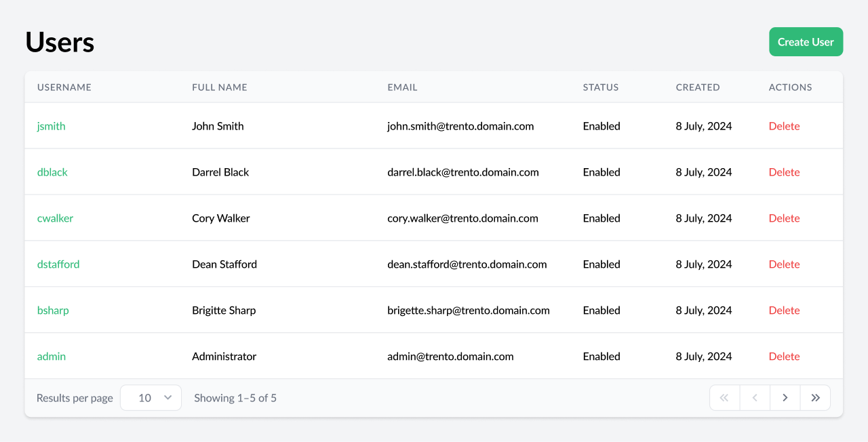Viewport: 868px width, 442px height.
Task: Click the ACTIONS column header
Action: click(x=791, y=87)
